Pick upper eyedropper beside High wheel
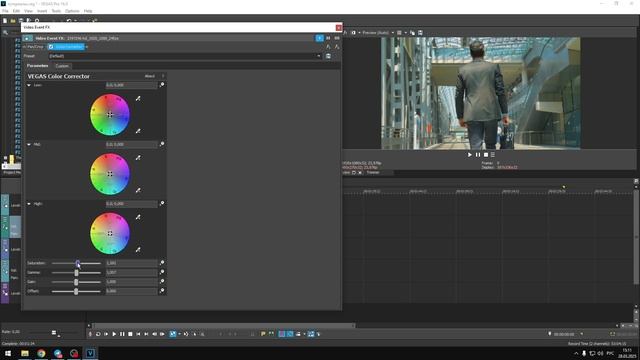Viewport: 640px width, 360px height. pyautogui.click(x=138, y=217)
